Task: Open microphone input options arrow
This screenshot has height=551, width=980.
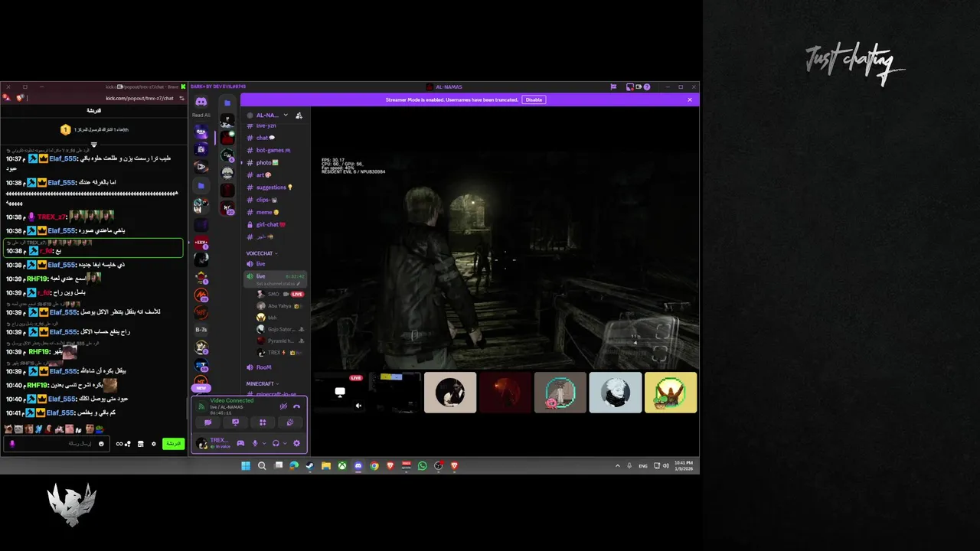Action: pyautogui.click(x=264, y=443)
